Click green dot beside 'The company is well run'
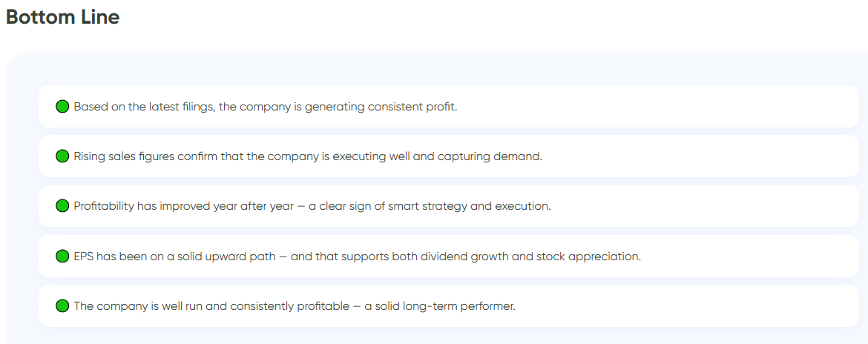The height and width of the screenshot is (344, 868). (62, 306)
